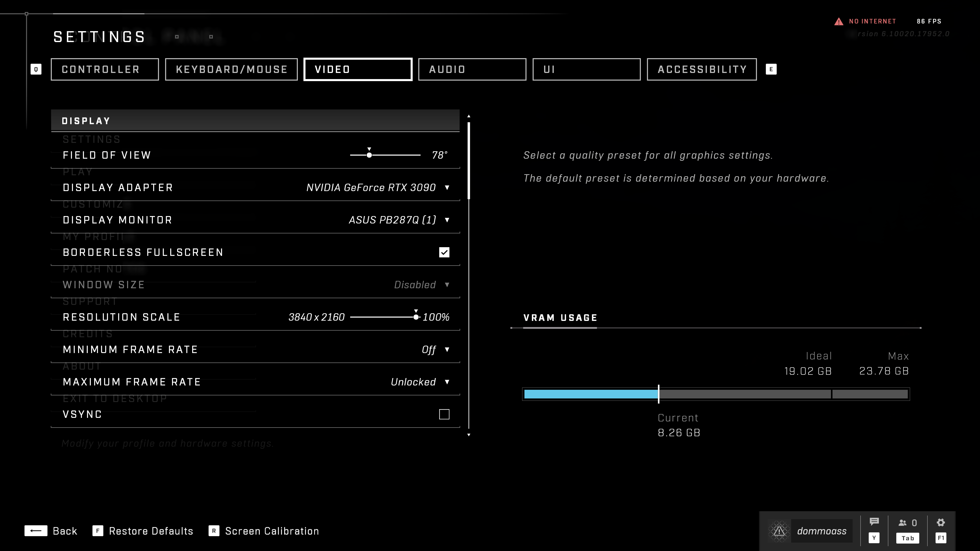Switch to the Audio tab
The height and width of the screenshot is (551, 980).
point(472,69)
